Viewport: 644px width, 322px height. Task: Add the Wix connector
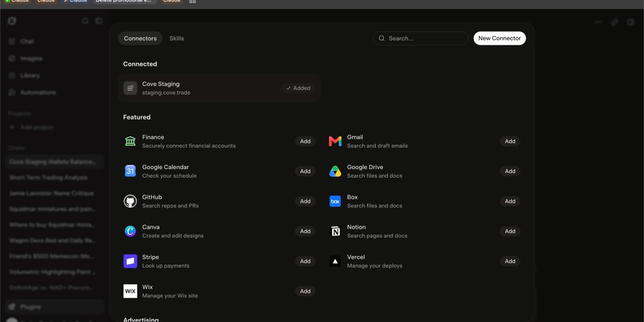click(305, 291)
